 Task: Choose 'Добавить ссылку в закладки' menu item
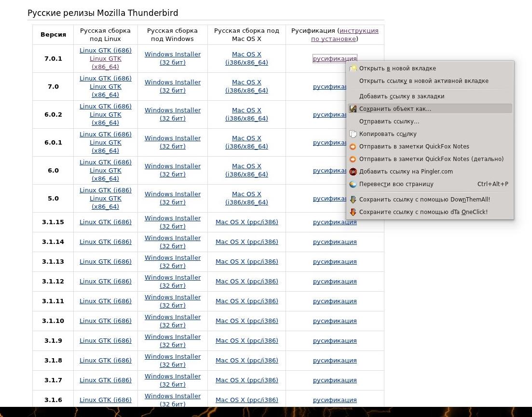[430, 96]
